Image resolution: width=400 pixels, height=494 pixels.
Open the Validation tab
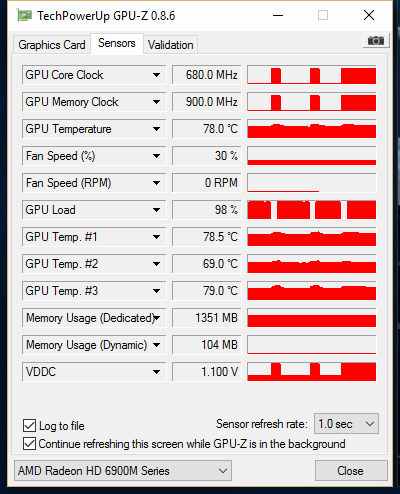pyautogui.click(x=171, y=45)
